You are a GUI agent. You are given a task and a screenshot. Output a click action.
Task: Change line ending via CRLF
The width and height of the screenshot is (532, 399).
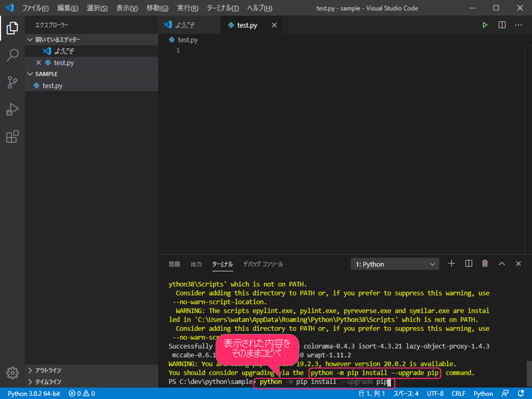pos(458,394)
